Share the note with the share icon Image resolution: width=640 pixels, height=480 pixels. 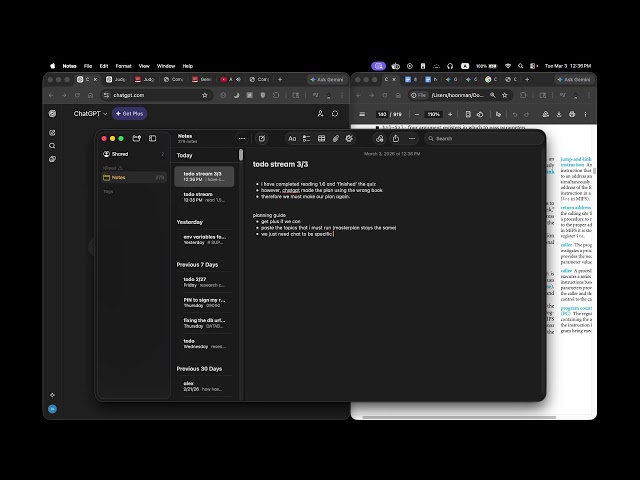(396, 139)
